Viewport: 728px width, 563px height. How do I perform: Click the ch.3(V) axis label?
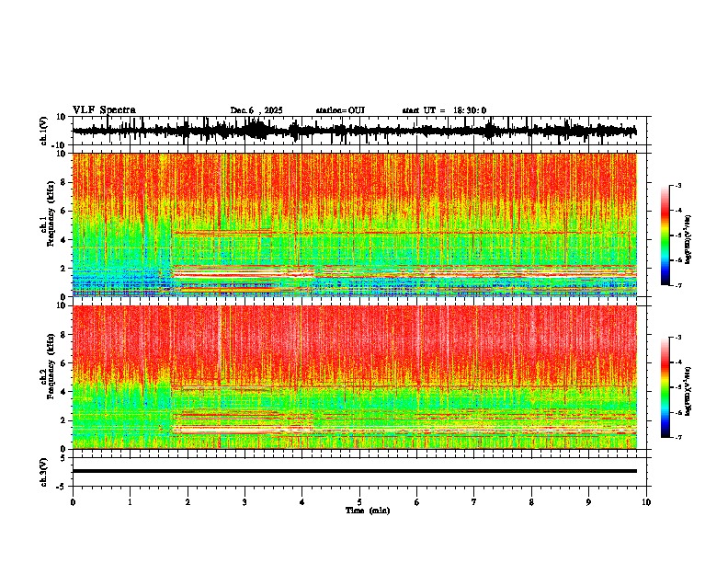(44, 472)
